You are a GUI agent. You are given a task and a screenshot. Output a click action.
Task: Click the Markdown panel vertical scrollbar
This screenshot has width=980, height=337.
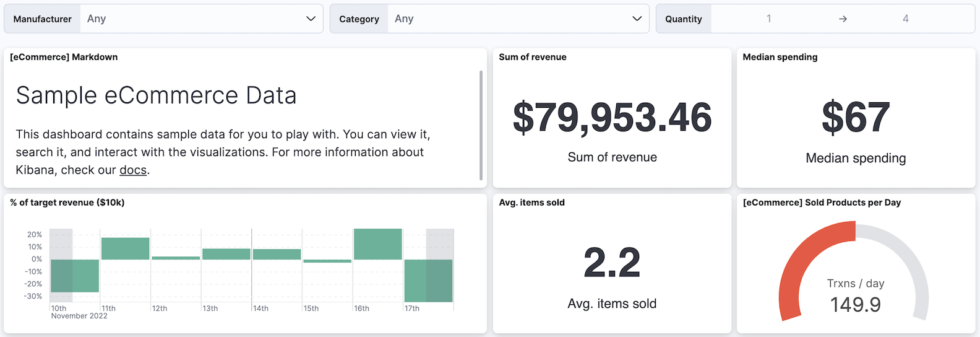(481, 124)
